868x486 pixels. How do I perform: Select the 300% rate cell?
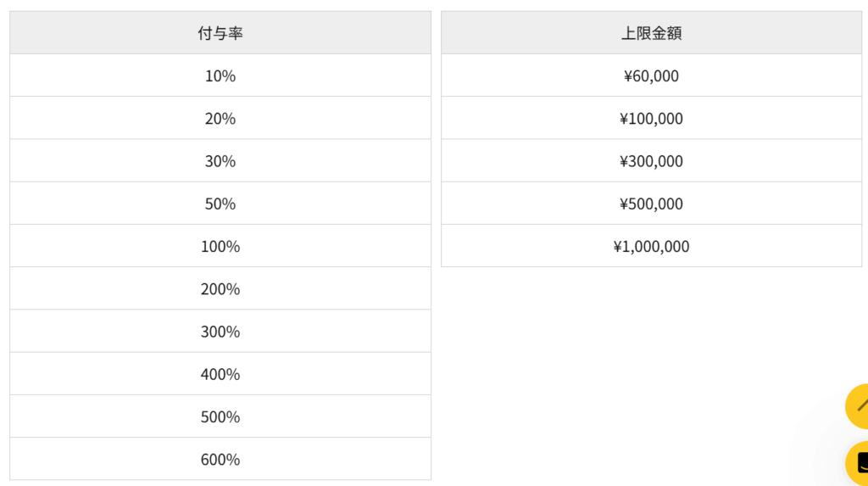click(220, 332)
